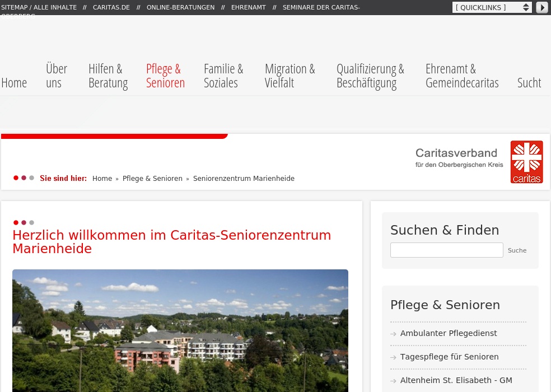Click inside the Suchen & Finden search field
Screen dimensions: 551x392
tap(446, 250)
